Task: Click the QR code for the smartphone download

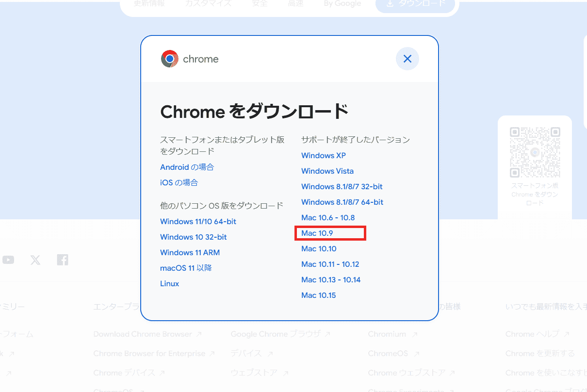Action: click(535, 152)
